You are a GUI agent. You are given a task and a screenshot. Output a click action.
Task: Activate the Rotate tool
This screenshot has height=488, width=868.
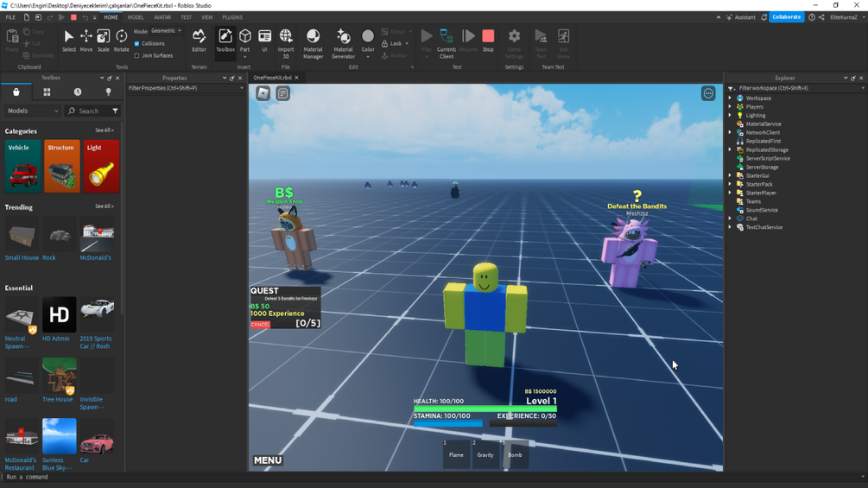tap(121, 41)
